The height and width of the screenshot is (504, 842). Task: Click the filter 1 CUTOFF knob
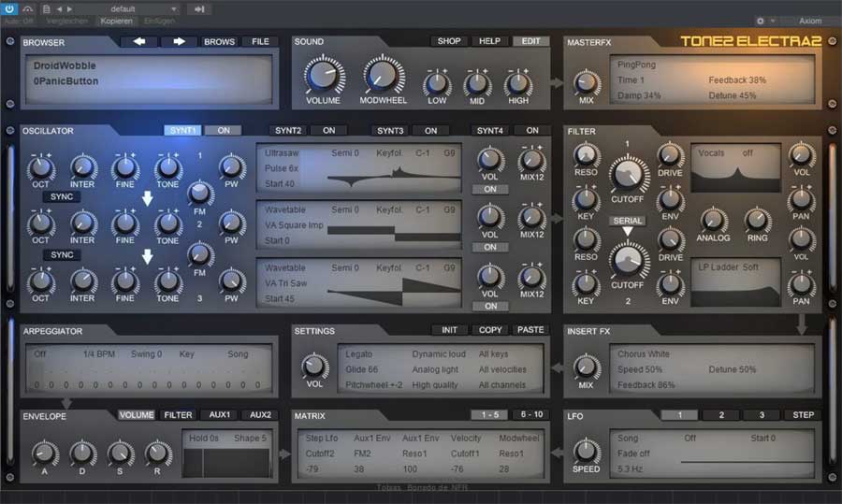tap(627, 174)
